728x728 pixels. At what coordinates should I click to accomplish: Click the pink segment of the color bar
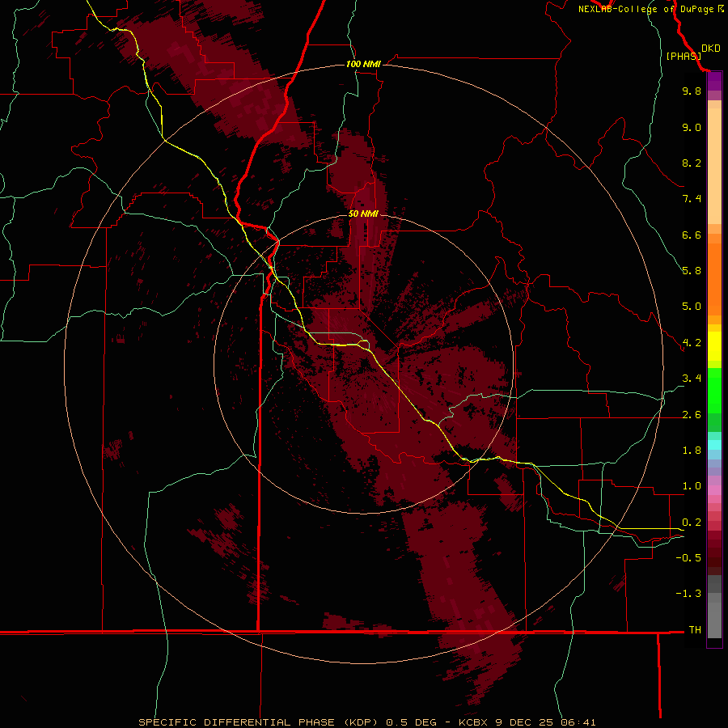pyautogui.click(x=714, y=490)
